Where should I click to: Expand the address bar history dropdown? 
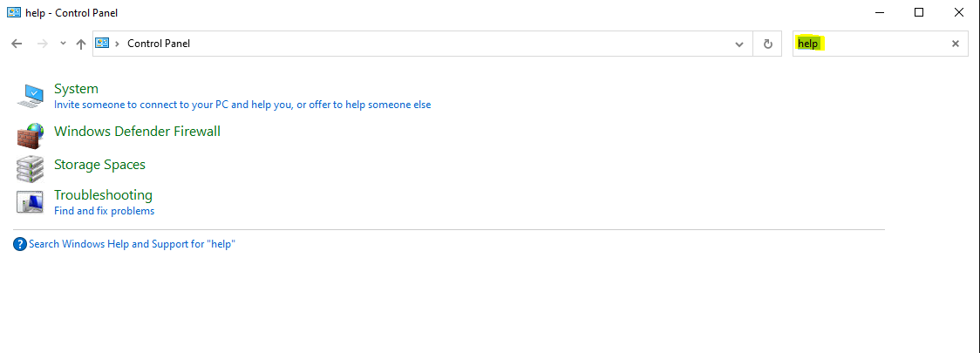pos(739,44)
